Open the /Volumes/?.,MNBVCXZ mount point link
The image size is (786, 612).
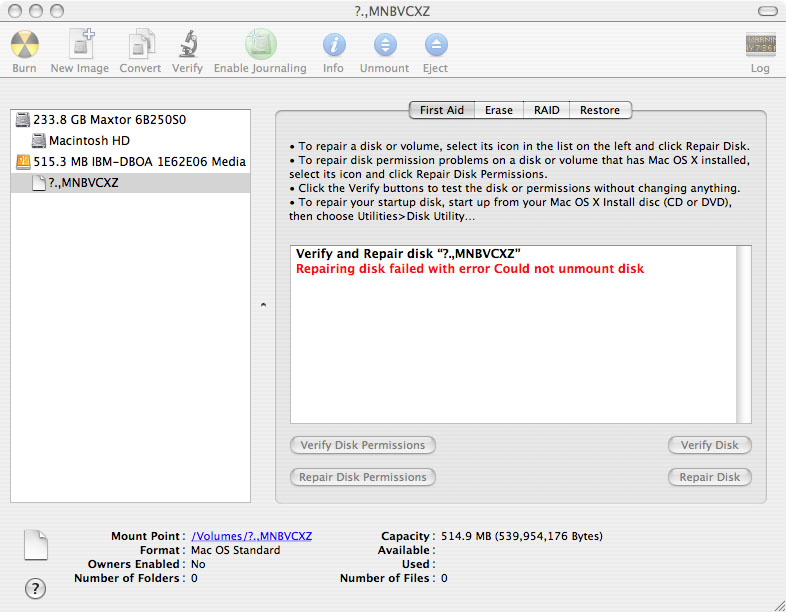(x=252, y=536)
